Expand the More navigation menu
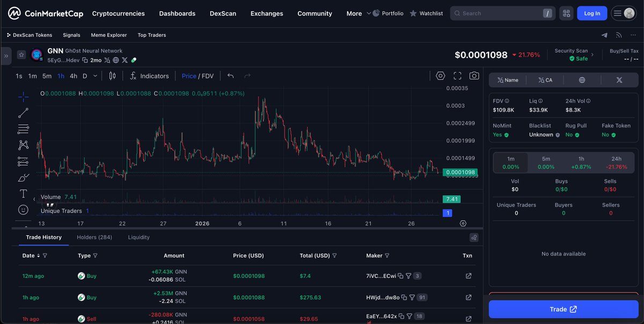The height and width of the screenshot is (324, 644). click(x=358, y=13)
